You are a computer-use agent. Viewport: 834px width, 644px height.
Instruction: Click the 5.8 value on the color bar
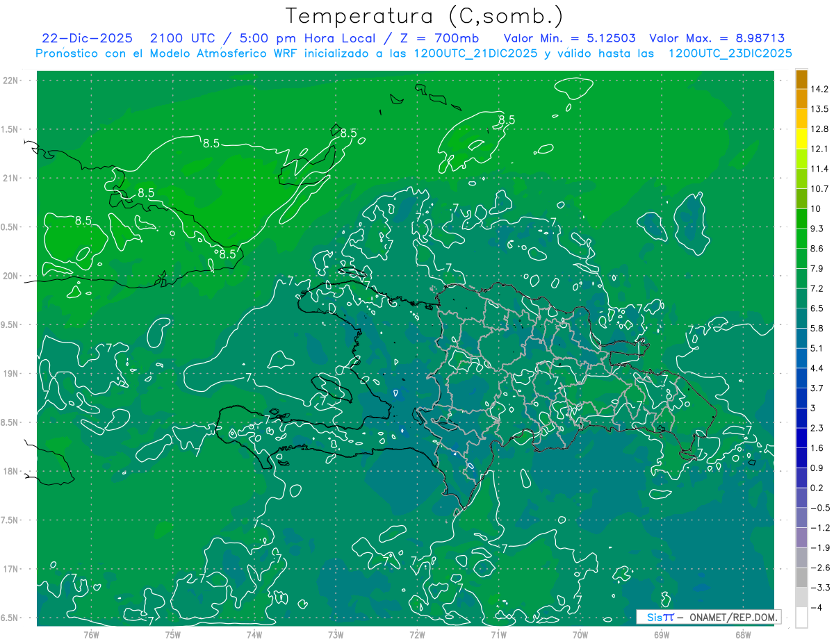pos(817,328)
